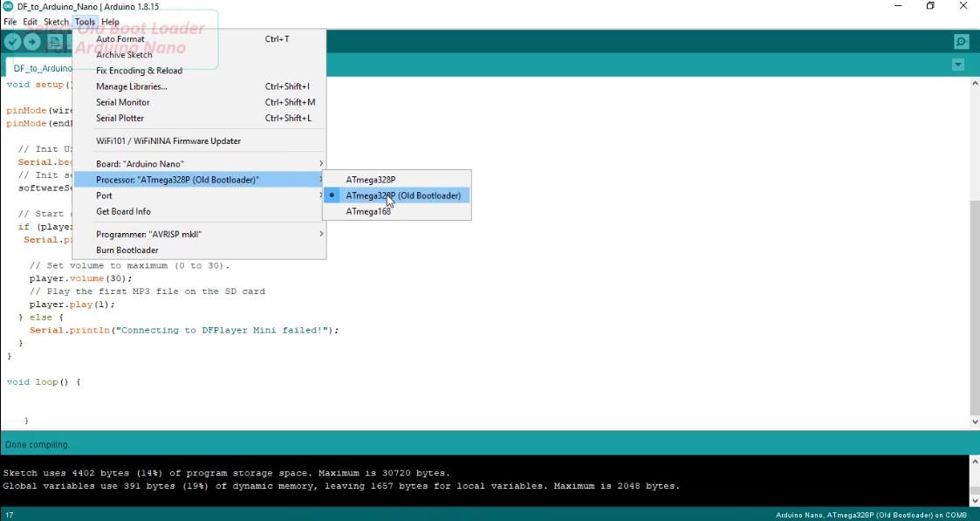Click the '// Set volume to maximum' comment
Viewport: 980px width, 521px height.
(129, 265)
